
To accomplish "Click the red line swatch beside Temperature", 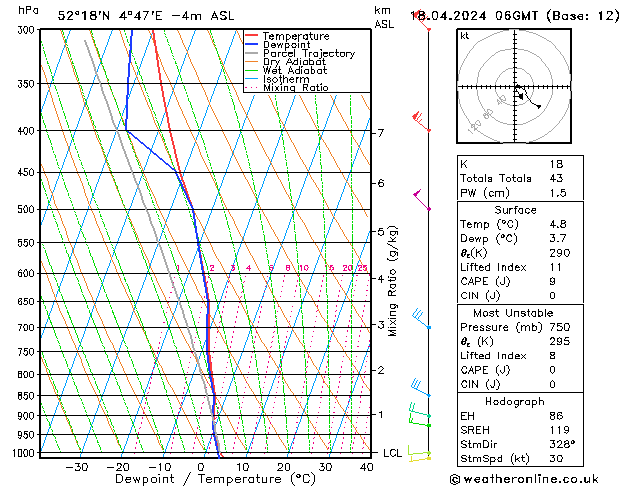I will (x=252, y=36).
